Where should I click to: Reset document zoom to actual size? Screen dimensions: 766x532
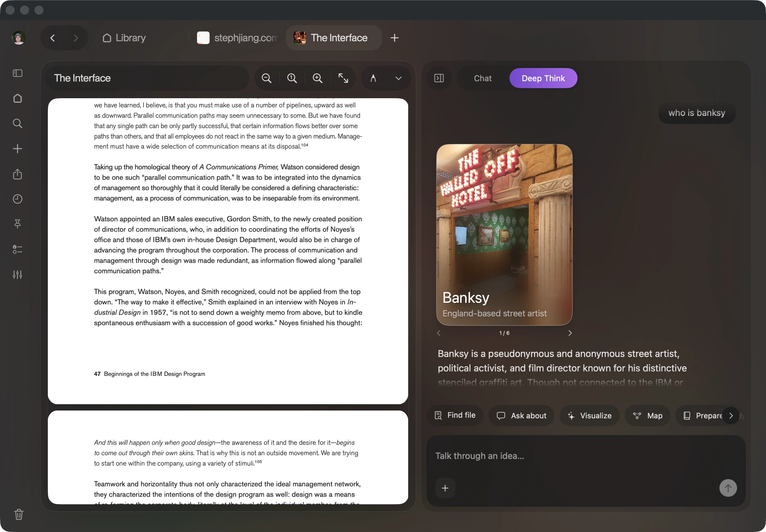pos(292,78)
